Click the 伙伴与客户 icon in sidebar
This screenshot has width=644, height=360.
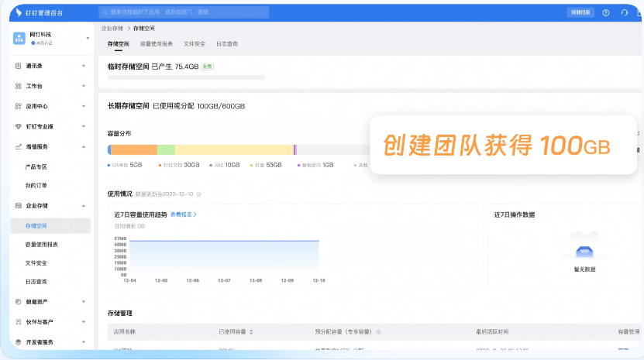pyautogui.click(x=18, y=322)
